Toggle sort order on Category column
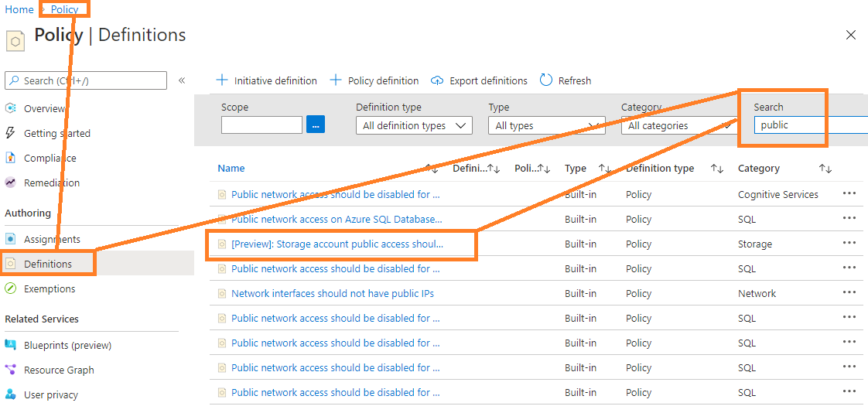Viewport: 868px width, 413px height. click(x=825, y=169)
